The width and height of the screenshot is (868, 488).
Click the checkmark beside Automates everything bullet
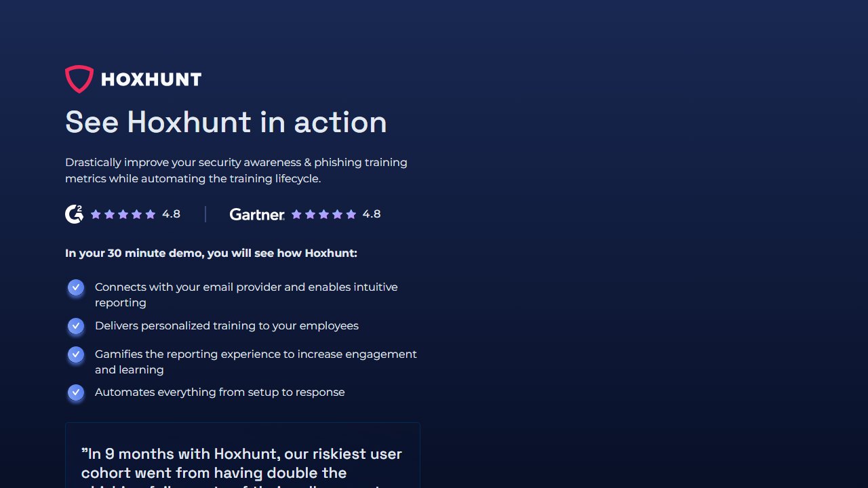pyautogui.click(x=76, y=392)
